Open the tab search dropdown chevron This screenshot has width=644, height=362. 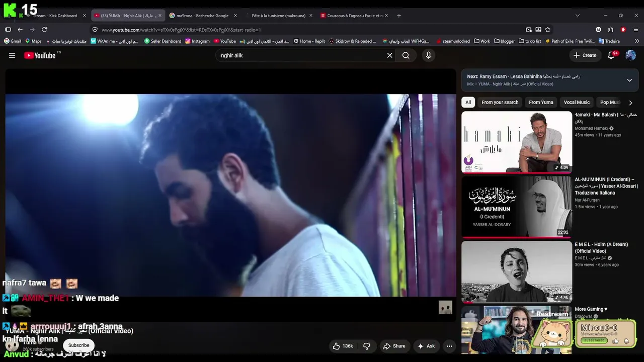tap(577, 16)
